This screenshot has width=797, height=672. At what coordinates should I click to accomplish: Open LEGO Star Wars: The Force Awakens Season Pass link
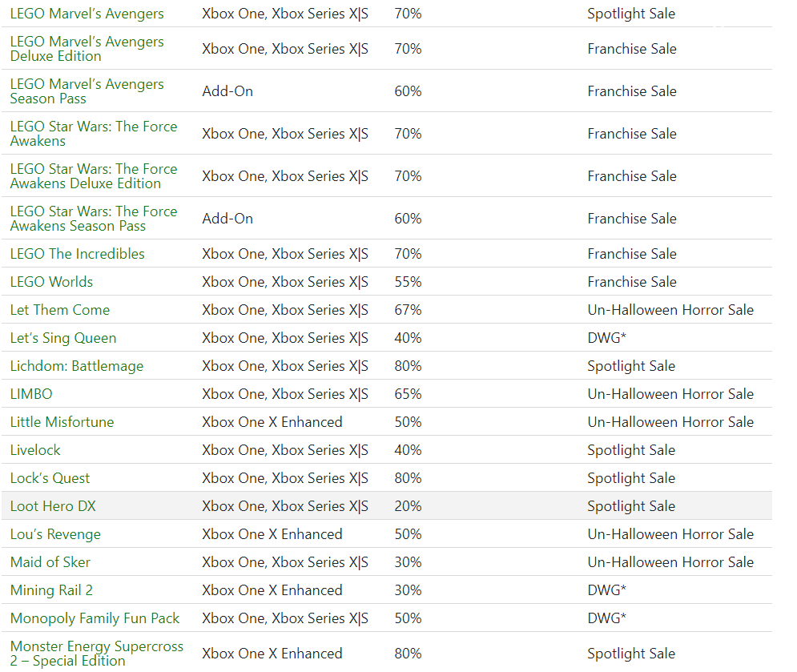(94, 219)
